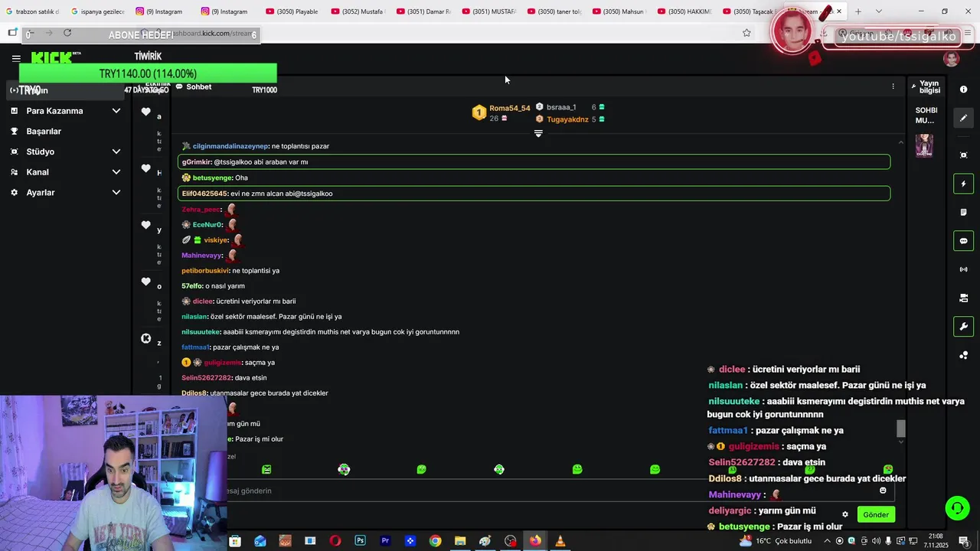Open the hamburger menu next to Kick logo
This screenshot has width=980, height=551.
pyautogui.click(x=16, y=58)
